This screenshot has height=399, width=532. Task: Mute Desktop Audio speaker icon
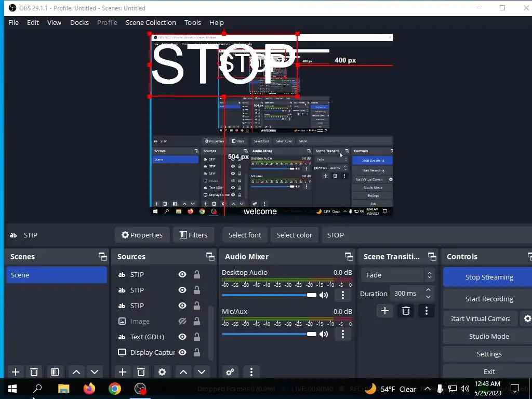point(324,295)
